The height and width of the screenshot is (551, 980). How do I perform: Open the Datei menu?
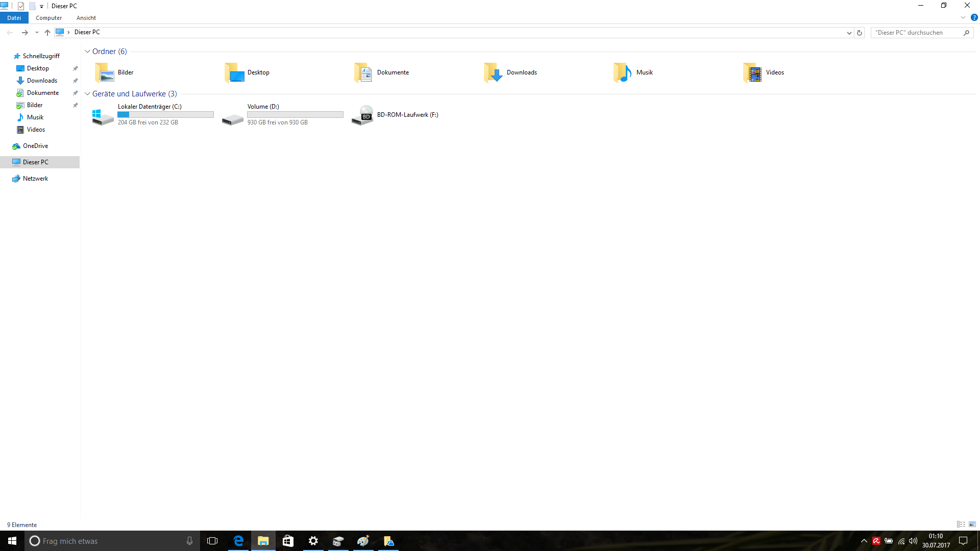tap(14, 18)
